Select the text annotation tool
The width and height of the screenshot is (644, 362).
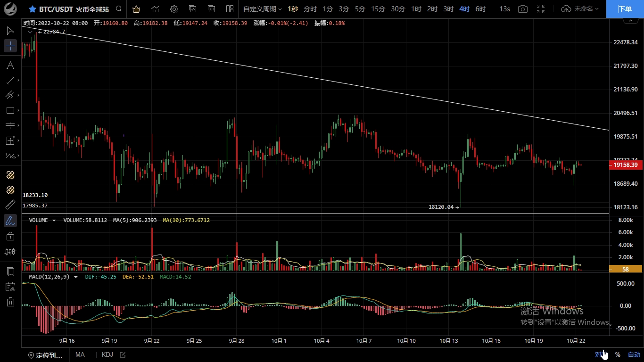(x=10, y=65)
